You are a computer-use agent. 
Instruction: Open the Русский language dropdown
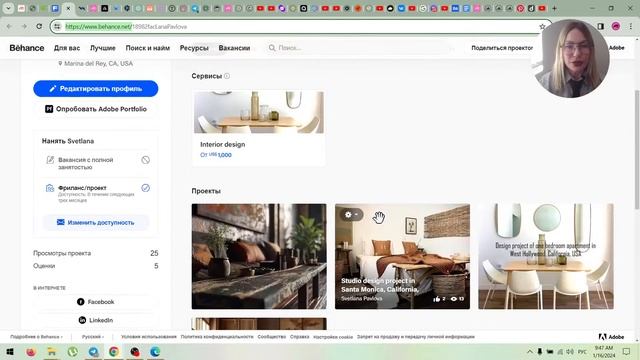(93, 337)
